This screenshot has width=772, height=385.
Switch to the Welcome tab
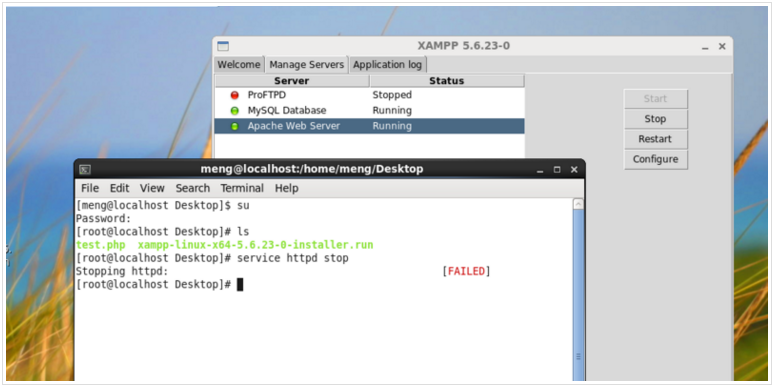coord(239,64)
